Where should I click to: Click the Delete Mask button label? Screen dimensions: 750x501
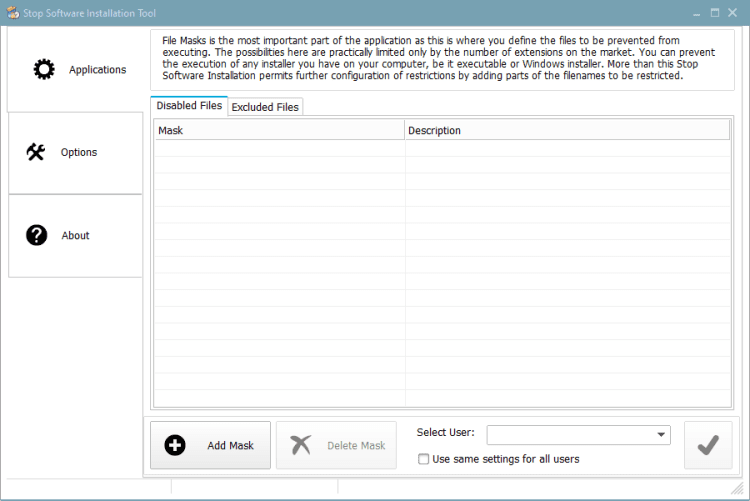coord(356,445)
